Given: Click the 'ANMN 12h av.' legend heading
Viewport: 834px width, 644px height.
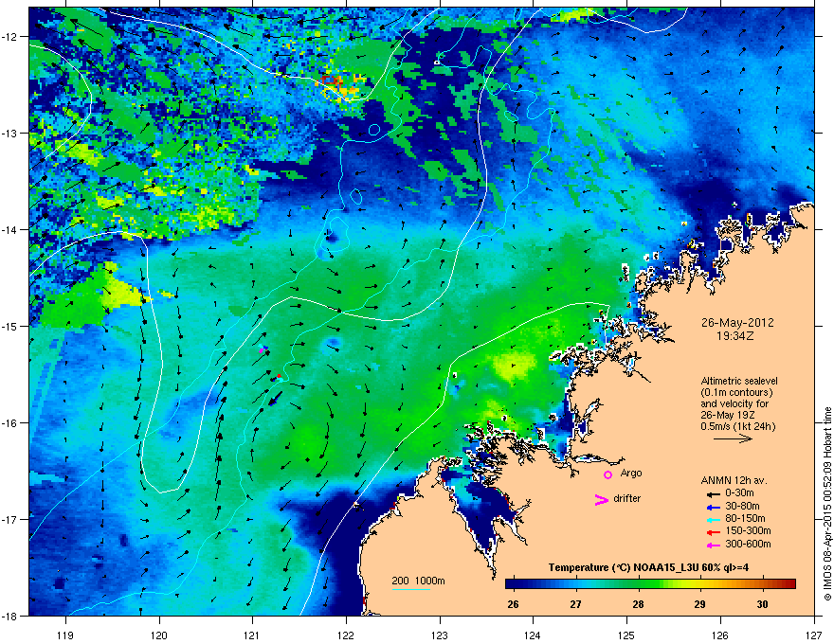Looking at the screenshot, I should [x=734, y=480].
